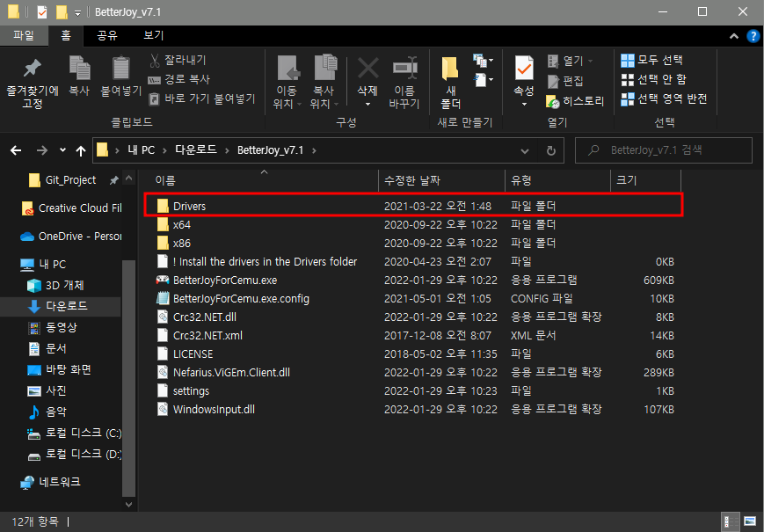Screen dimensions: 764x532
Task: Create a 새 폴더 new folder
Action: (451, 82)
